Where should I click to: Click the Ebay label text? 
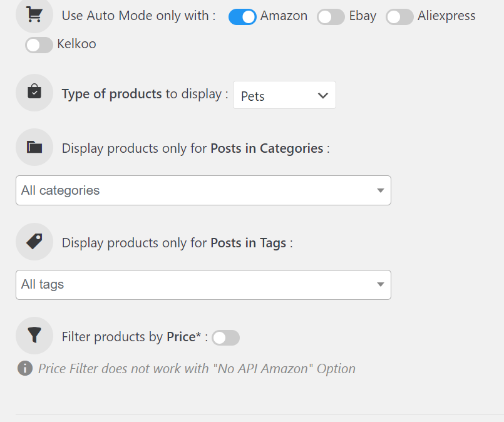click(x=363, y=16)
